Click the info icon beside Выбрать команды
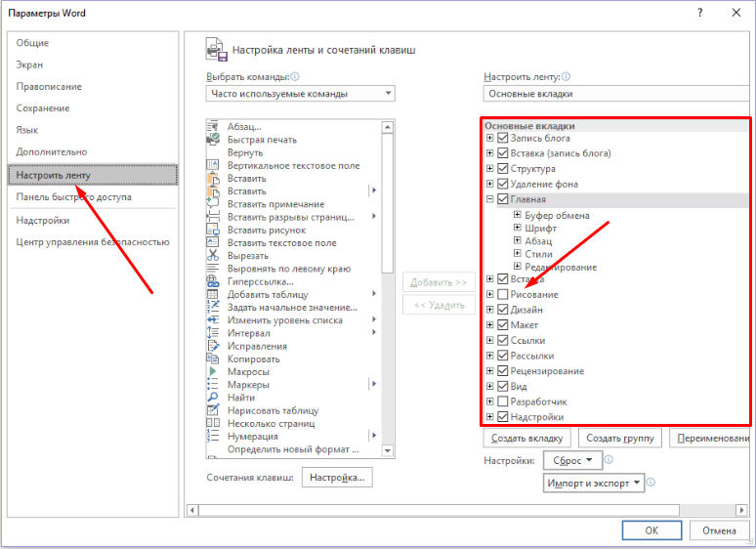756x549 pixels. point(295,76)
